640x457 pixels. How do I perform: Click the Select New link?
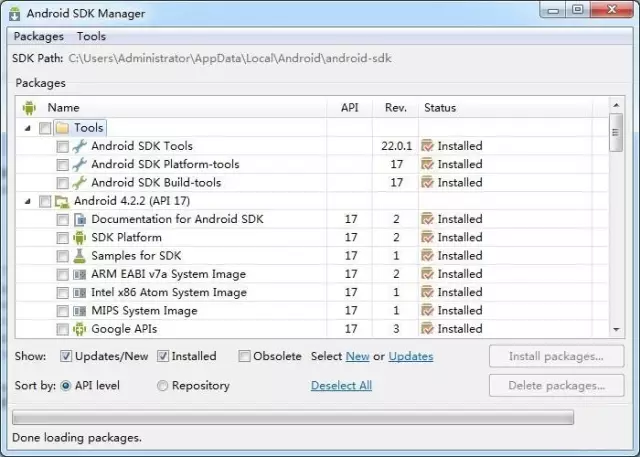358,356
